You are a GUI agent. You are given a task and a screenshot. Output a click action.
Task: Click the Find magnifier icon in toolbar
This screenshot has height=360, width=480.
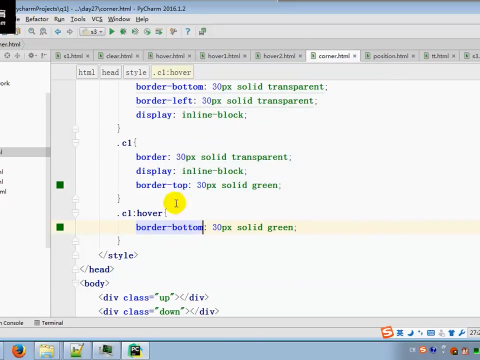(x=32, y=31)
